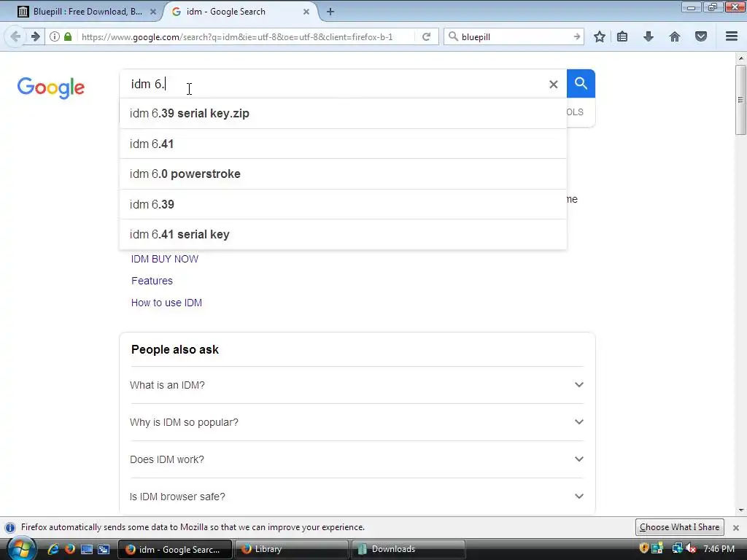The image size is (747, 560).
Task: Choose the idm 6.41 suggestion
Action: 343,144
